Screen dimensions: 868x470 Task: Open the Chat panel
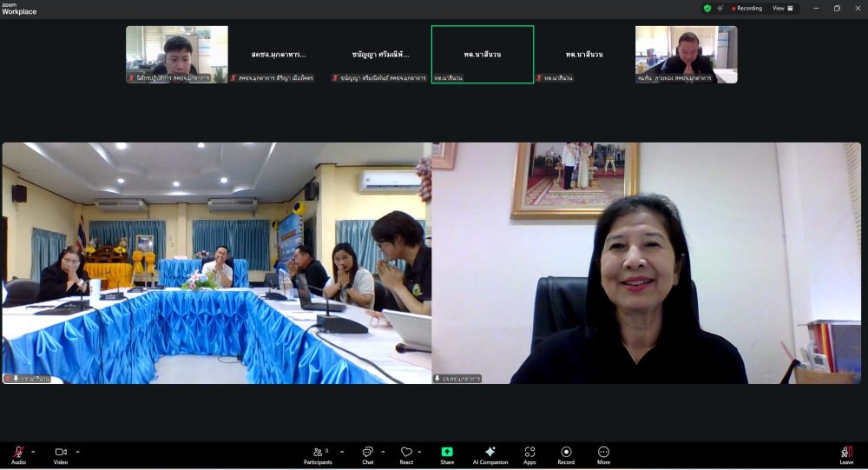coord(367,453)
